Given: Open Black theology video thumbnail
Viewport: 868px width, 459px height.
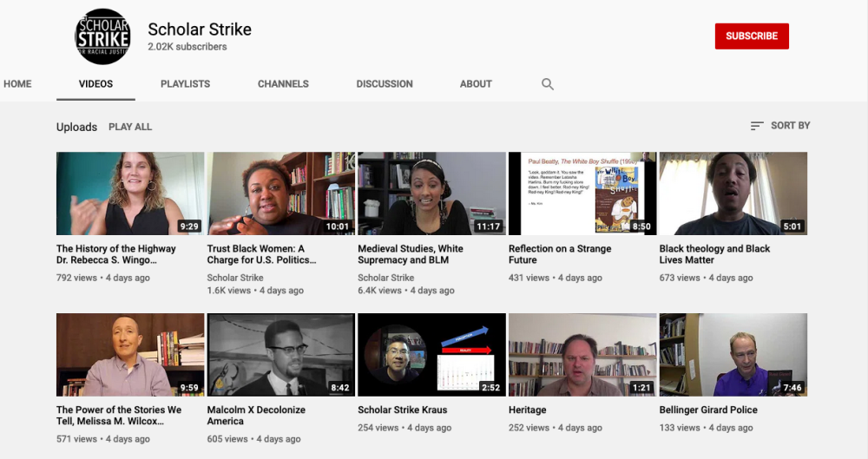Looking at the screenshot, I should [x=733, y=193].
